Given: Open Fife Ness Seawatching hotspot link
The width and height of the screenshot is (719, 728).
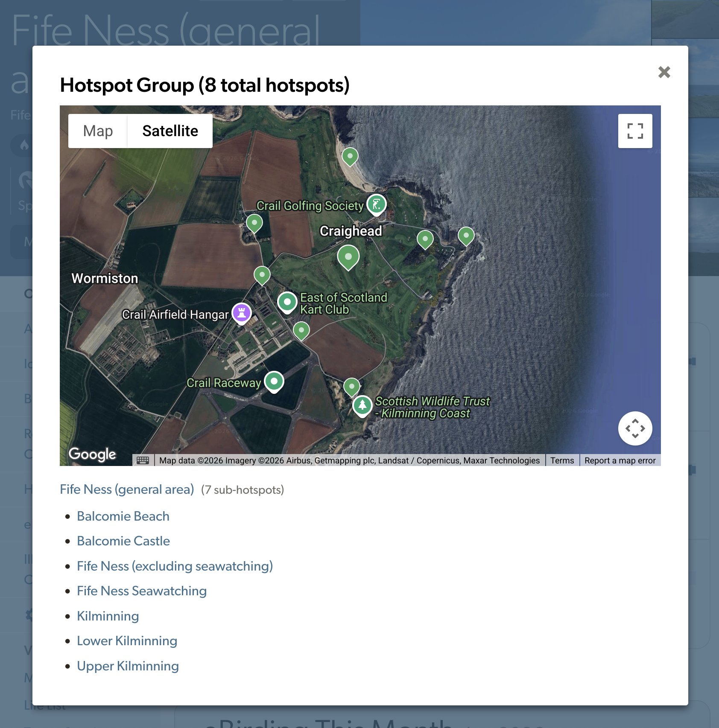Looking at the screenshot, I should tap(142, 591).
